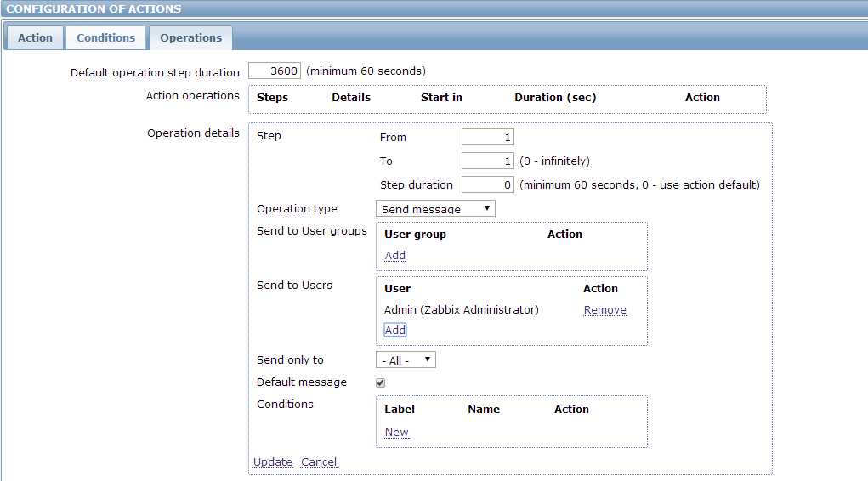Screen dimensions: 868x481
Task: Open the Conditions tab
Action: pos(105,38)
